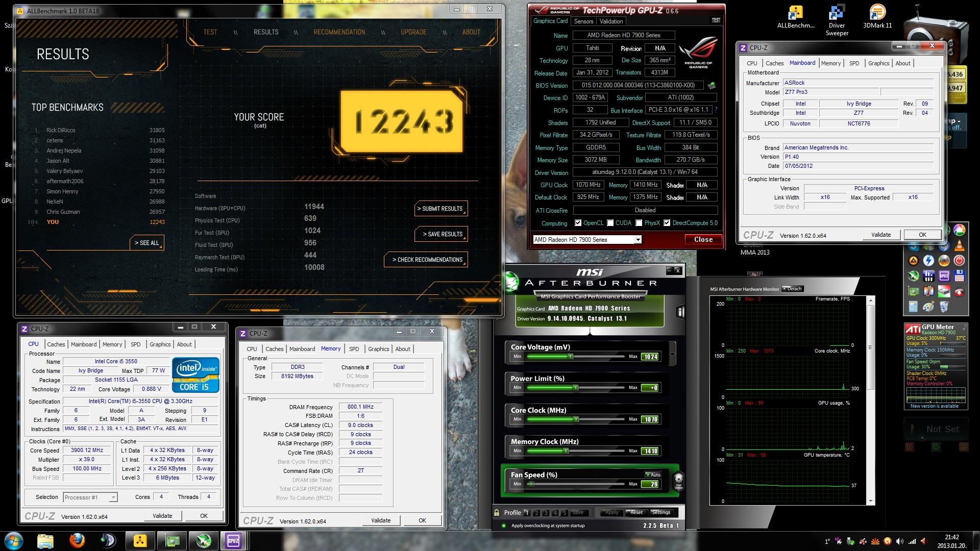Click the GPU-Z screenshot camera icon
The image size is (980, 551).
(716, 20)
